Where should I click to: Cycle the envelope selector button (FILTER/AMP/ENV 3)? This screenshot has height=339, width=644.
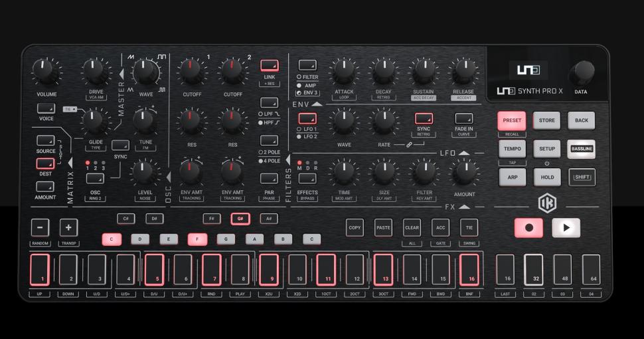coord(307,65)
